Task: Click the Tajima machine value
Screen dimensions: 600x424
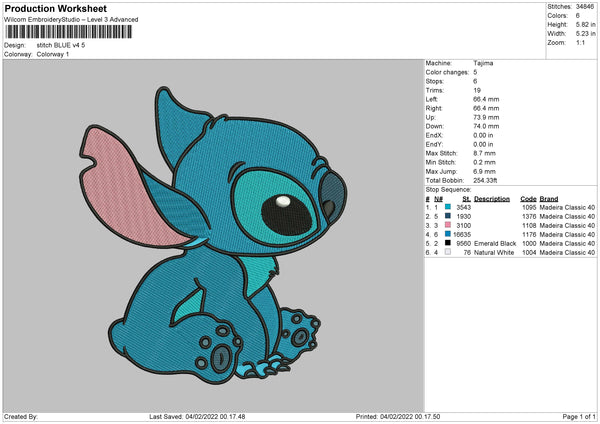Action: click(x=483, y=62)
